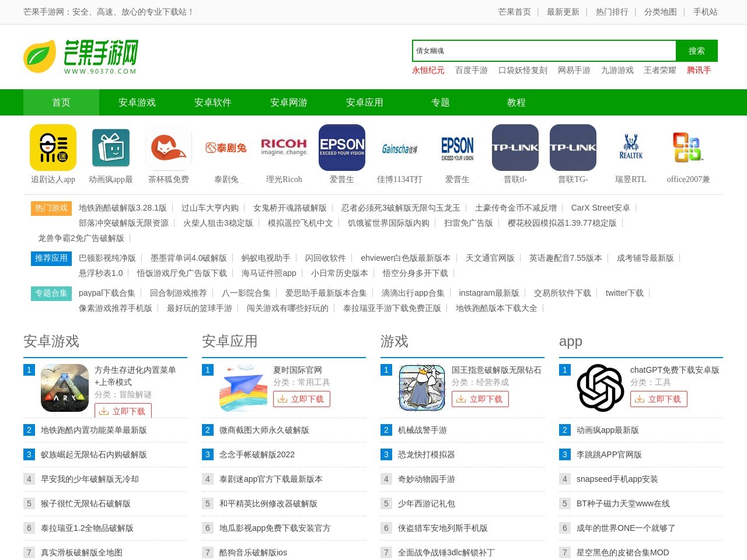Open 侠盗猎车圣地列斯手机版 entry
This screenshot has height=560, width=747.
(x=443, y=528)
